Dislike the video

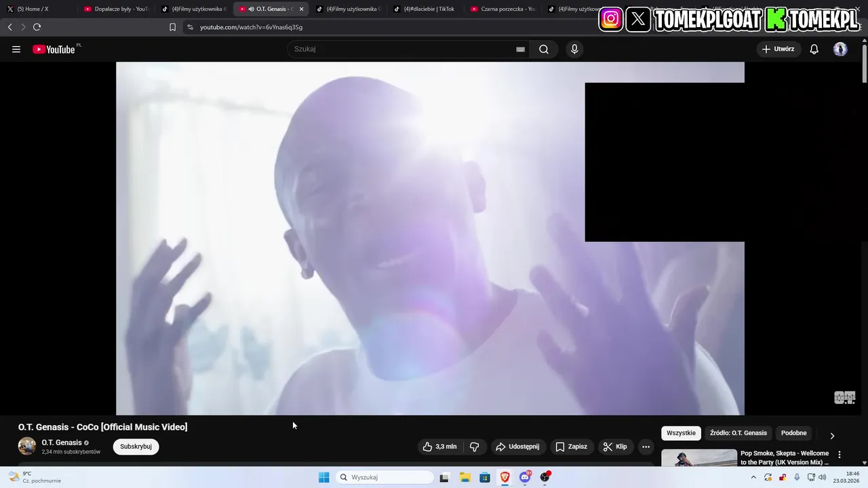point(475,447)
